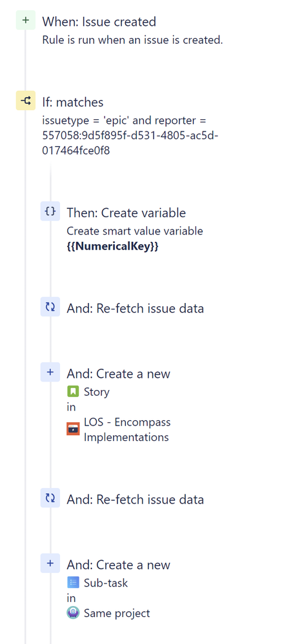Click the green Story issue type icon

pos(73,392)
